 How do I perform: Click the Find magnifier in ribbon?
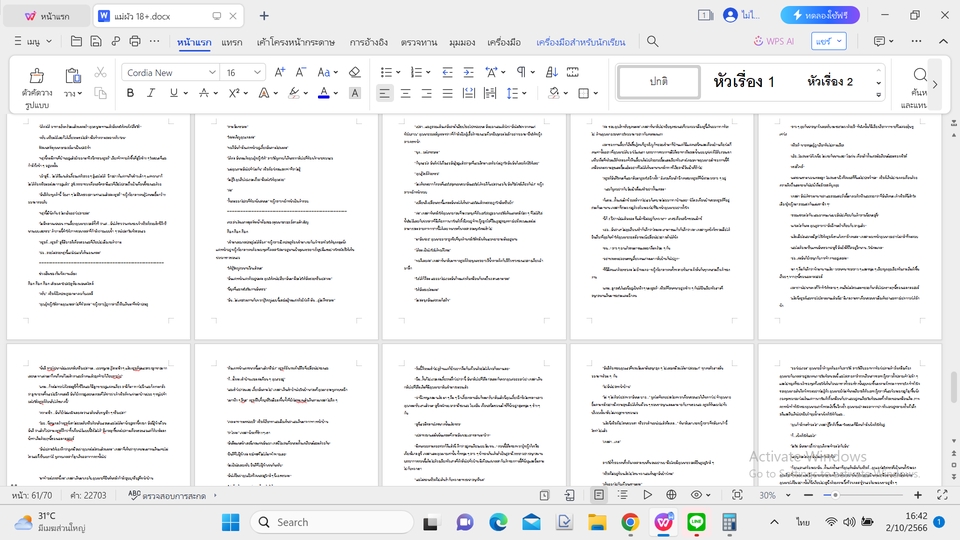(920, 75)
